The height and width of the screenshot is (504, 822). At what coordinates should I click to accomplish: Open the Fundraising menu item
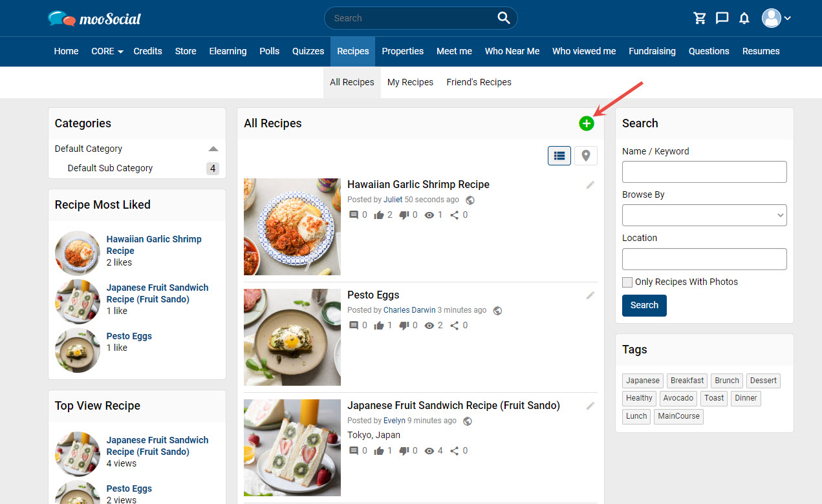coord(652,51)
